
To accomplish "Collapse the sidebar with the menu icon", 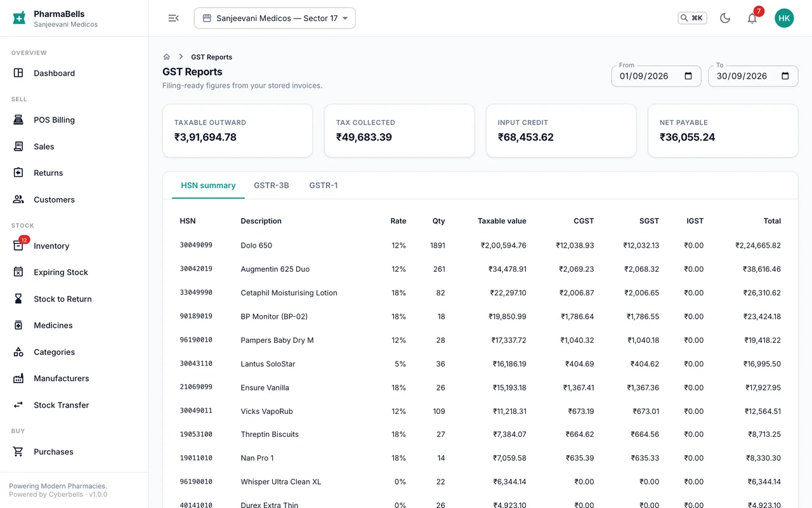I will click(173, 18).
